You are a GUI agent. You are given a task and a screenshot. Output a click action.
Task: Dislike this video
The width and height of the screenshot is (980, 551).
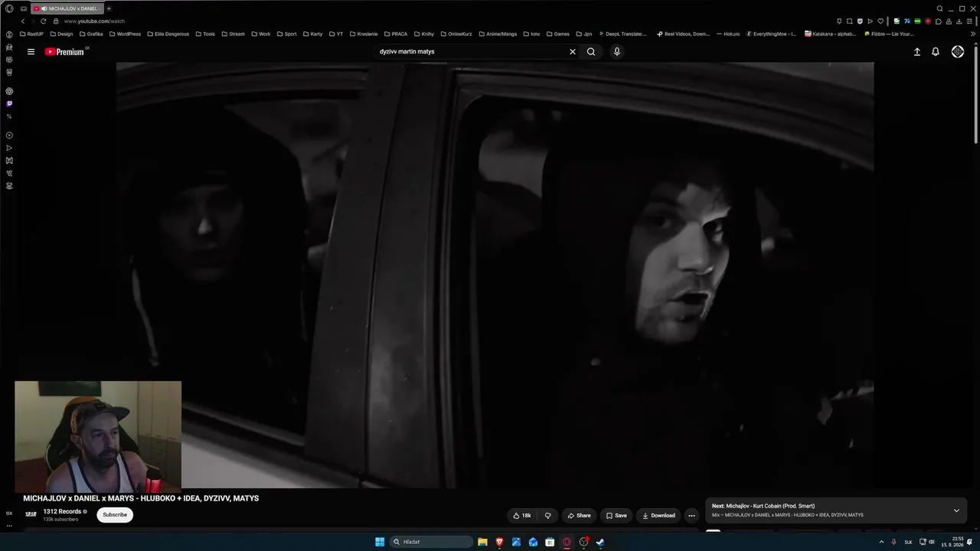point(547,516)
